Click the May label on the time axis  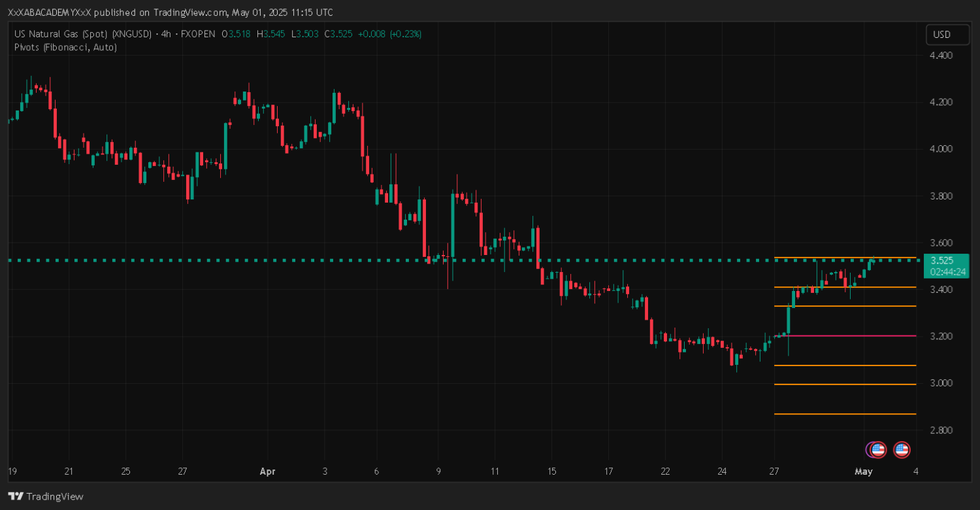pyautogui.click(x=864, y=471)
